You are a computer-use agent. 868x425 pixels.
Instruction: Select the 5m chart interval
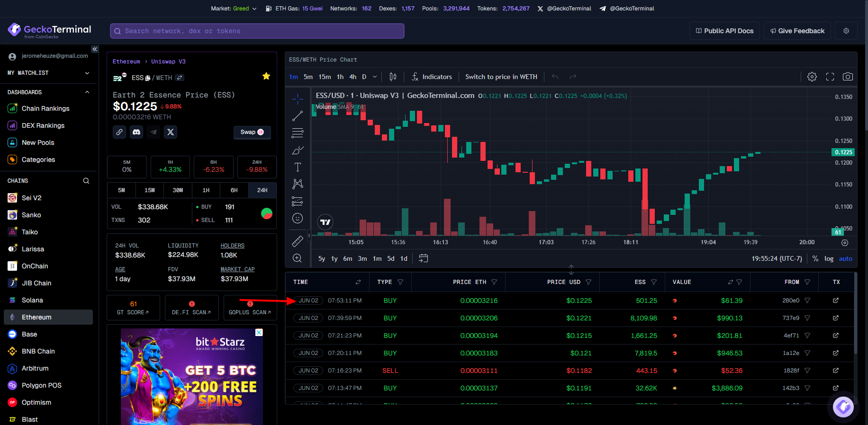point(308,77)
